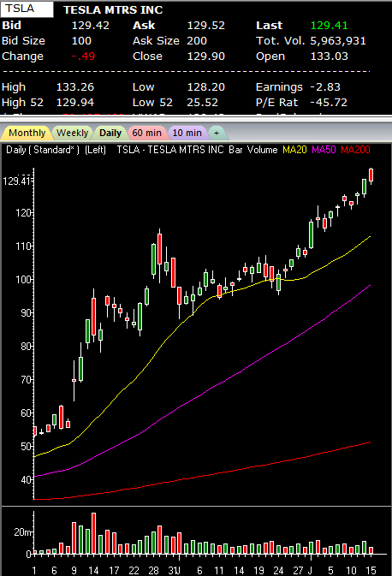Open the 10 min chart tab
Screen dimensions: 392x576
[x=187, y=133]
